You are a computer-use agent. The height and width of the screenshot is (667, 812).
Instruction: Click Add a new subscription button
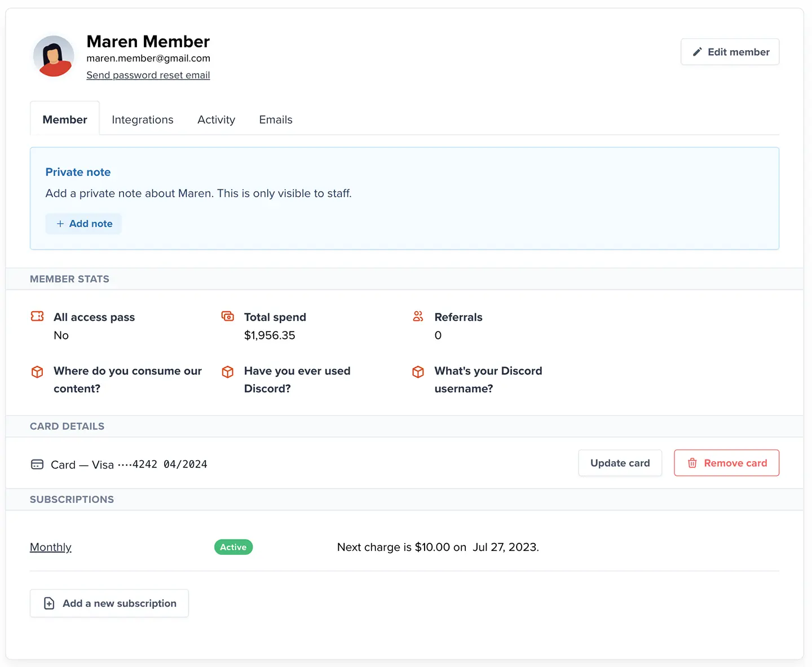[x=109, y=603]
